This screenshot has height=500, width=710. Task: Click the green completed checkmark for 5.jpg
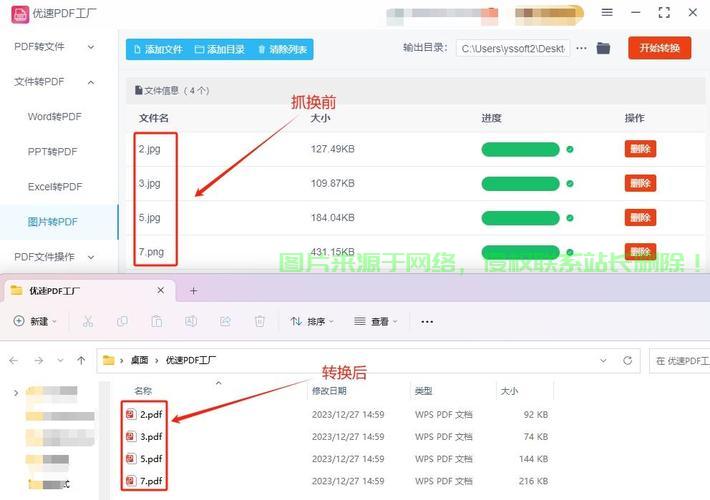(x=570, y=218)
